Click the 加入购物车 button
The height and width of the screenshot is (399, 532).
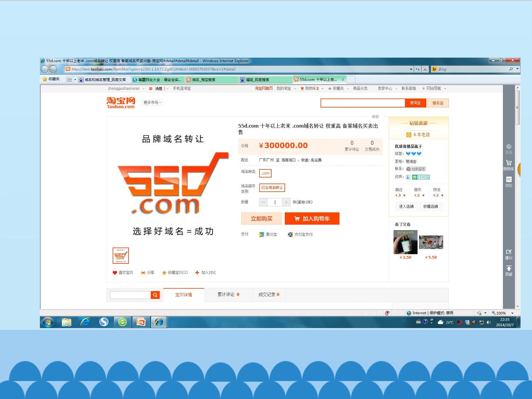point(312,219)
